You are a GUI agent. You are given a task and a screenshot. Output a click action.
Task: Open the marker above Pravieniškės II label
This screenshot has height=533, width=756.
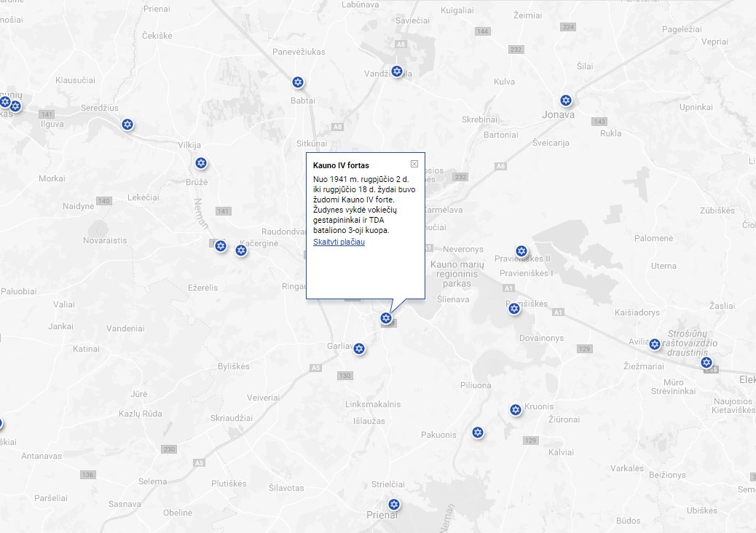pyautogui.click(x=521, y=252)
